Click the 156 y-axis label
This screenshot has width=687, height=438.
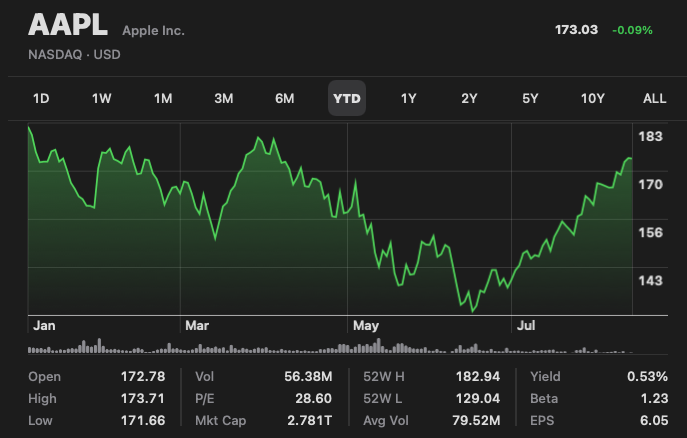click(651, 233)
